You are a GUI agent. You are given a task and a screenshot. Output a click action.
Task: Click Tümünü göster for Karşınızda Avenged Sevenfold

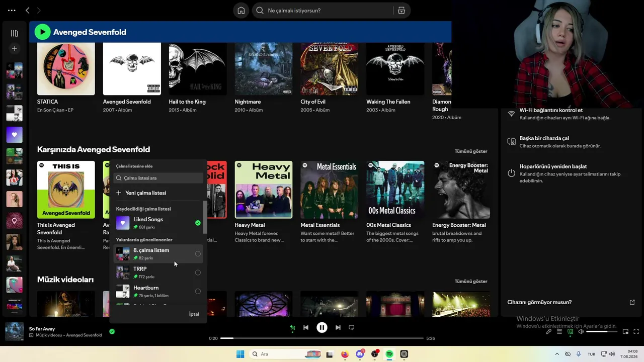(x=471, y=151)
